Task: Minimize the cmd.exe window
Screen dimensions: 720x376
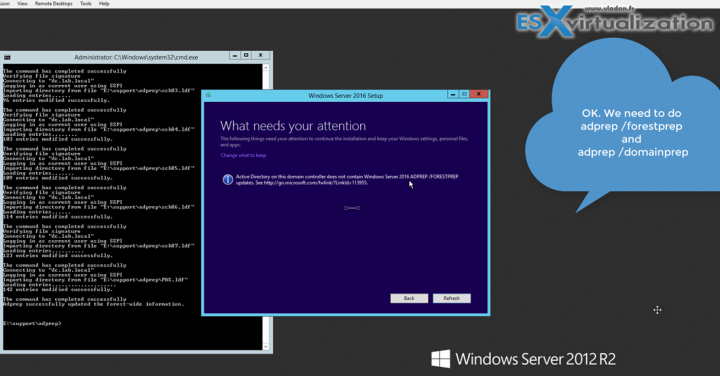Action: [235, 56]
